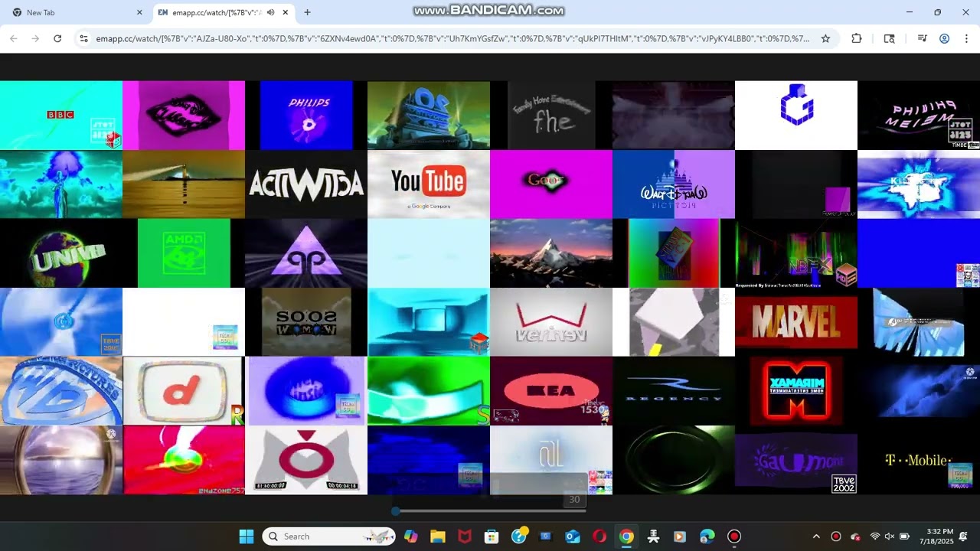Viewport: 980px width, 551px height.
Task: Select the magenta Goof logo tile
Action: [x=551, y=184]
